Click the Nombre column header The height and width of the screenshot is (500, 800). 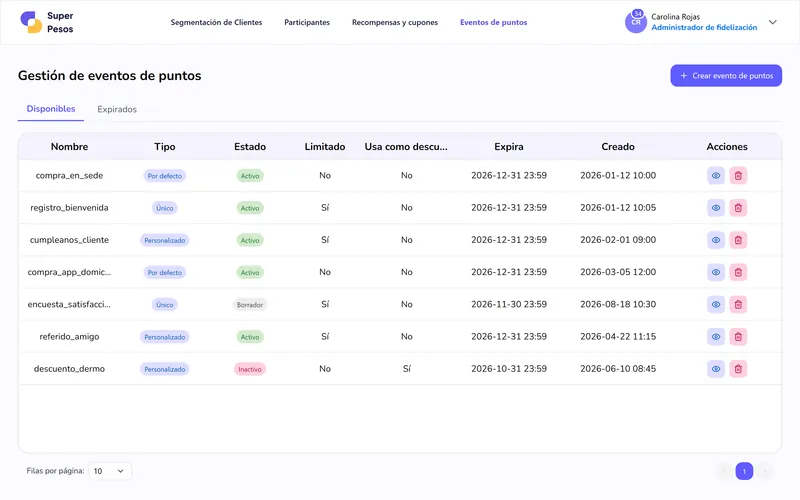pyautogui.click(x=69, y=147)
